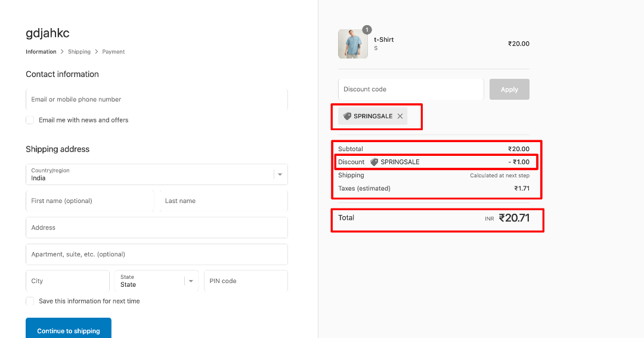The height and width of the screenshot is (338, 644).
Task: Go to the Information breadcrumb step
Action: point(41,52)
